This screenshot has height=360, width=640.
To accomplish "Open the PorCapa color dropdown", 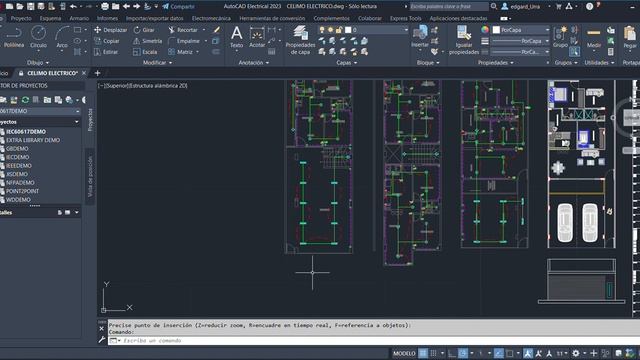I will (x=521, y=30).
